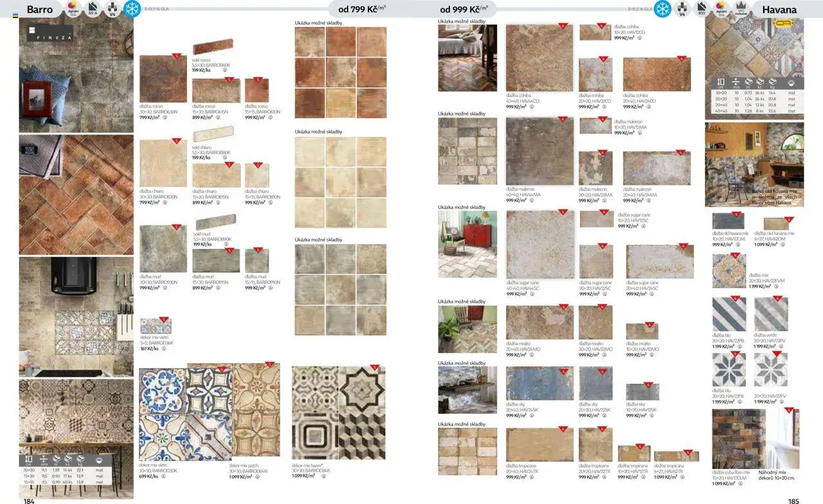
Task: Click the Havana collection title
Action: (x=779, y=10)
